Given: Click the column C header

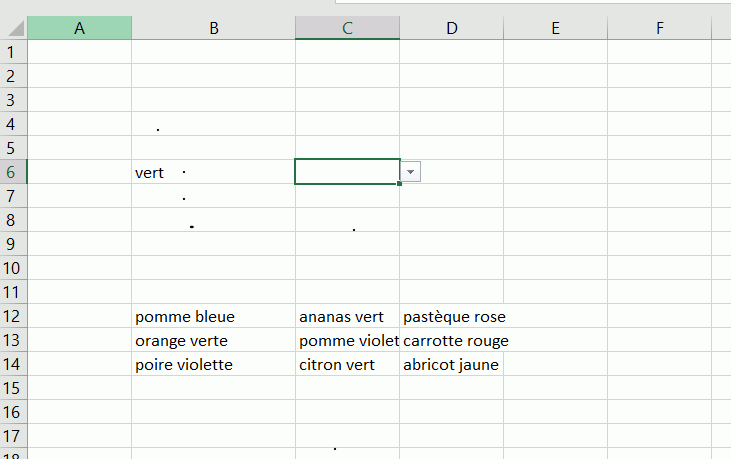Looking at the screenshot, I should (x=347, y=29).
